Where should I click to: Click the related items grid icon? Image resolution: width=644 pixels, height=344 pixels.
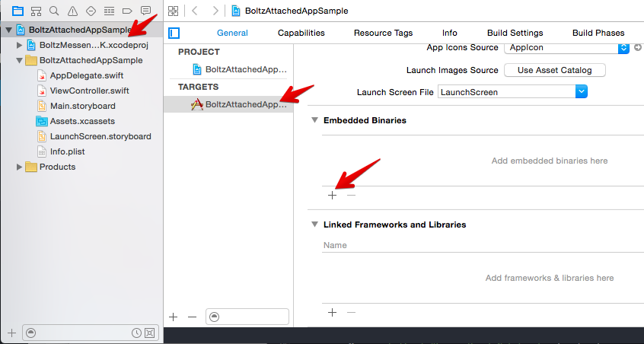click(174, 11)
